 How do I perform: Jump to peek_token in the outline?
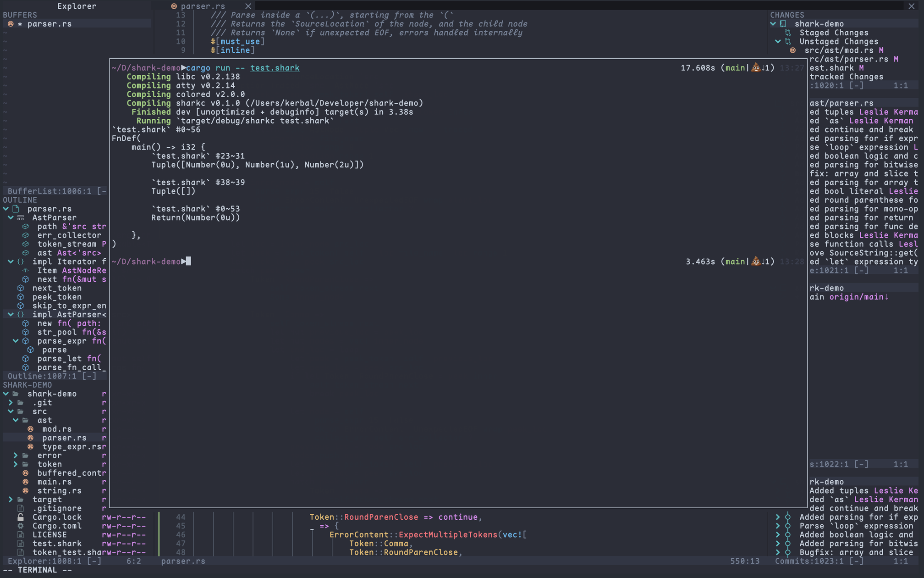pos(57,297)
